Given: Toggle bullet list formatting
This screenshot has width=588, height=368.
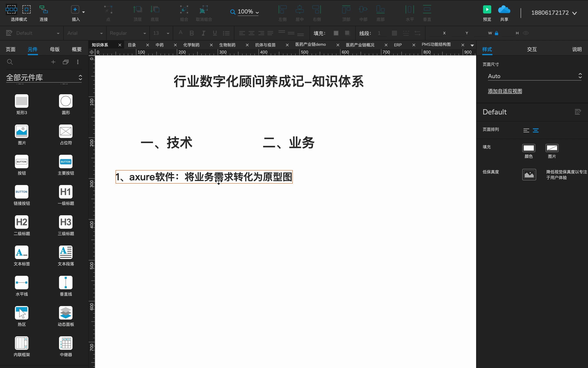Looking at the screenshot, I should point(226,33).
